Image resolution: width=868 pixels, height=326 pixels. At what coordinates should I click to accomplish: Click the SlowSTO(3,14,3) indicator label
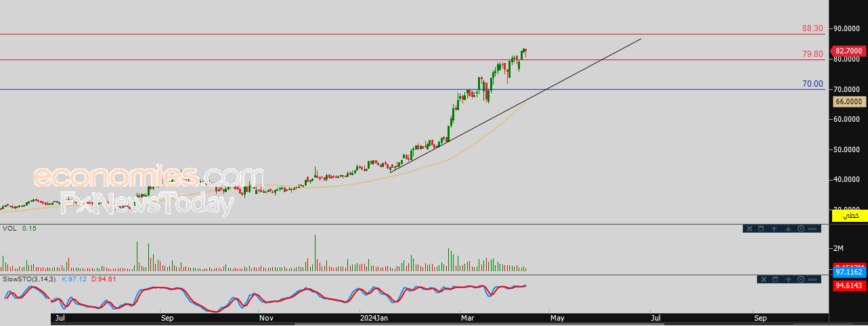[30, 279]
